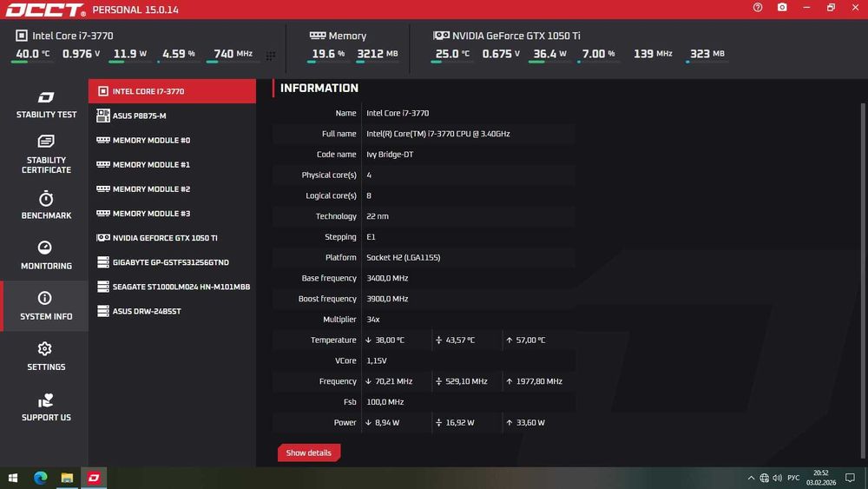Select ASUS DRW-24B5ST optical drive entry
Screen dimensions: 868x489
(x=172, y=311)
